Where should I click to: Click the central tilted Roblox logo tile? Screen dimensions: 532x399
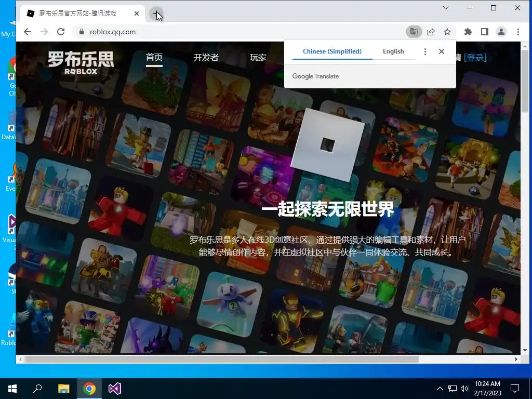327,145
